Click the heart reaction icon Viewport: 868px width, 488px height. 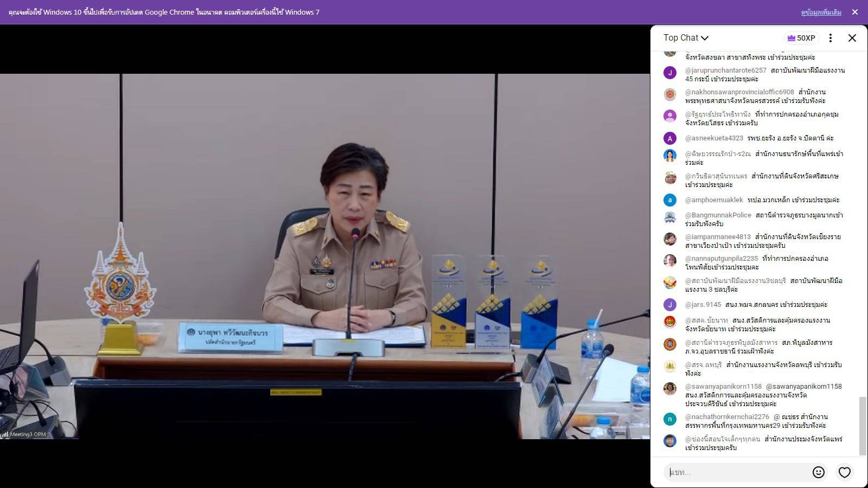click(x=844, y=472)
